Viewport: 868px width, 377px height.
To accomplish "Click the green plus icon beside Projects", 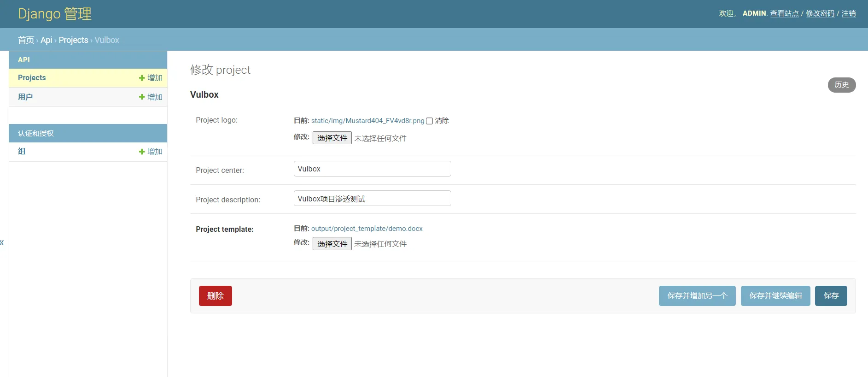I will click(x=142, y=78).
